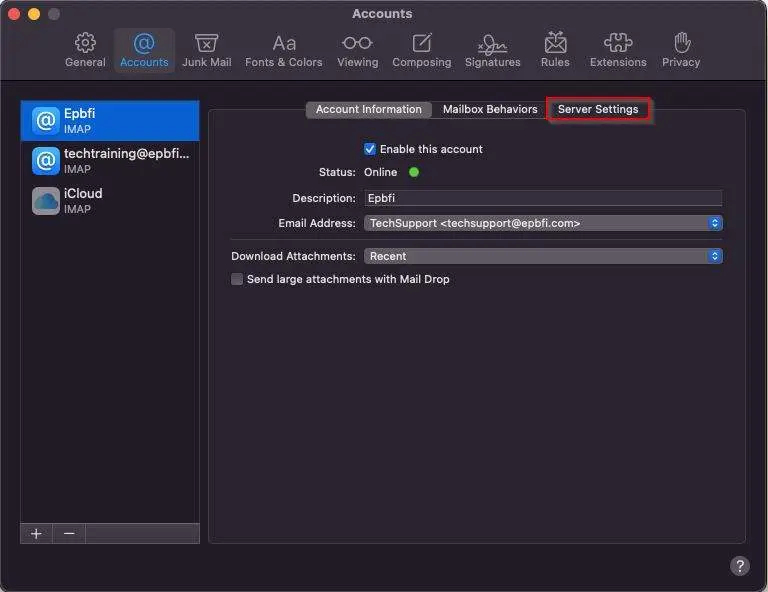Screen dimensions: 768x592
Task: Open the Composing preferences pane
Action: click(x=421, y=50)
